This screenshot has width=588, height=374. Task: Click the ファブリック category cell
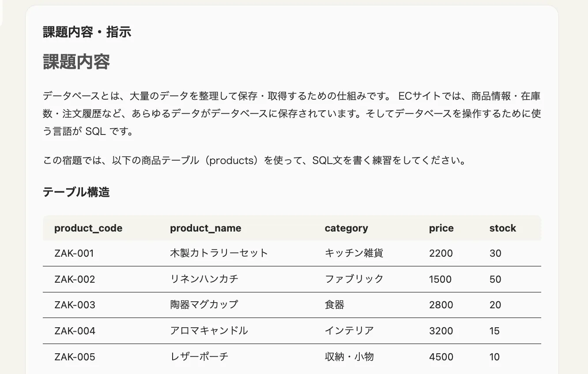[354, 279]
